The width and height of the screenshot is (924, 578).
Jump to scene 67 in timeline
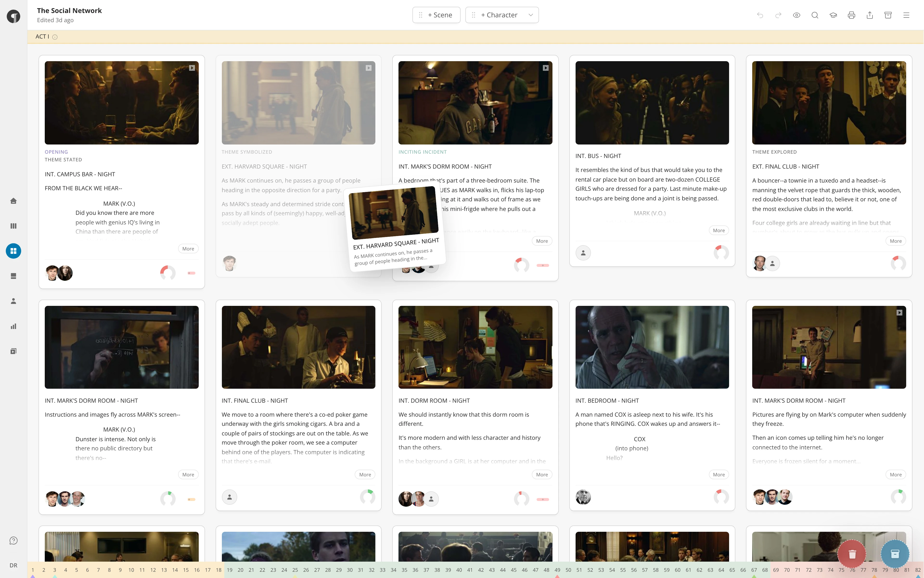(x=754, y=570)
